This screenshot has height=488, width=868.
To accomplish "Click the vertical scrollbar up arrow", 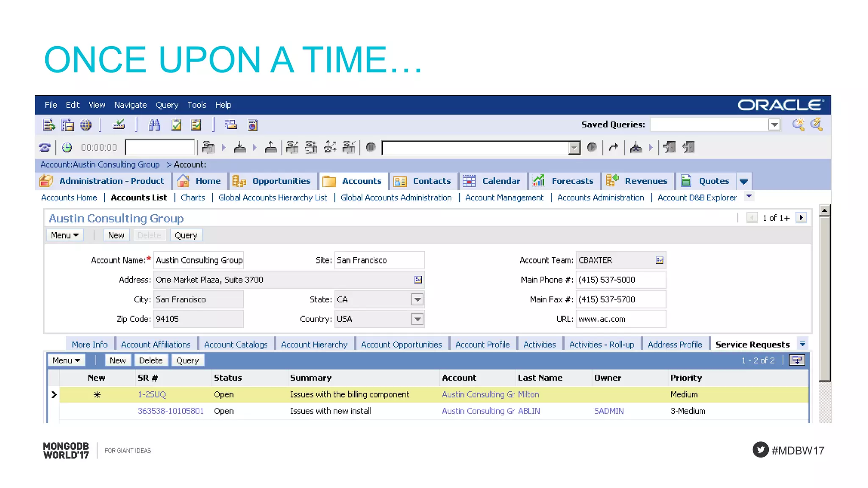I will tap(824, 210).
